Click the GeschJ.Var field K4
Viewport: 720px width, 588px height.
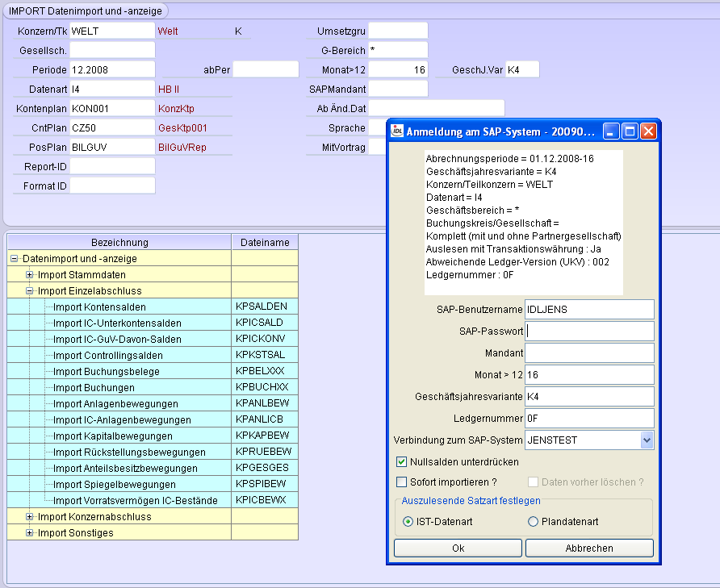tap(522, 70)
